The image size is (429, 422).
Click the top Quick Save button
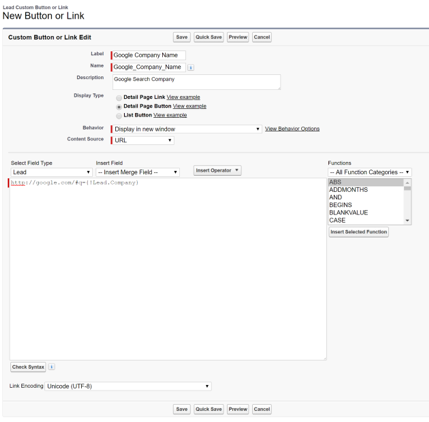click(209, 37)
